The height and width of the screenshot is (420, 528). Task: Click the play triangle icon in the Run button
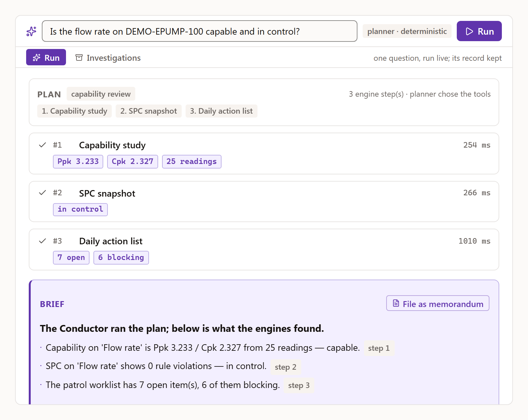point(470,31)
